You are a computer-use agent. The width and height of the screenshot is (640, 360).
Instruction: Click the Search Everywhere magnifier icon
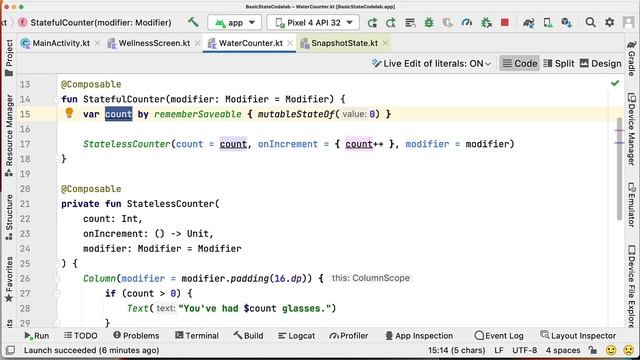coord(590,22)
